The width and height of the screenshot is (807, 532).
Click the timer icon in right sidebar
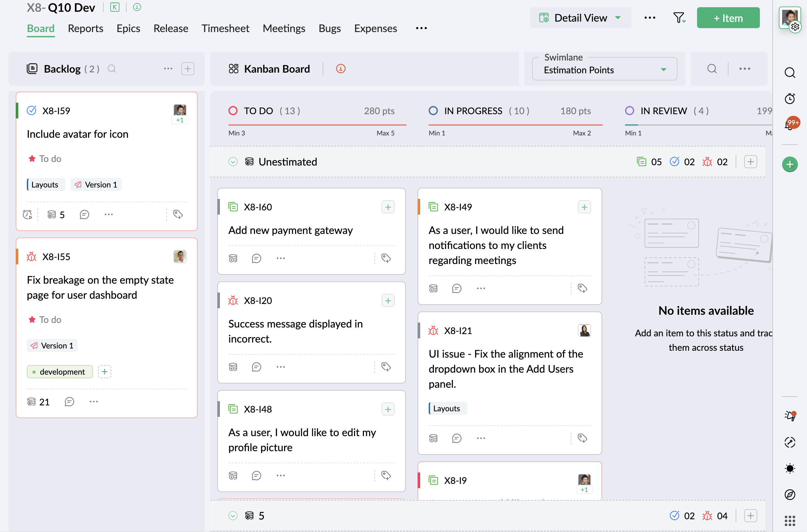tap(790, 98)
